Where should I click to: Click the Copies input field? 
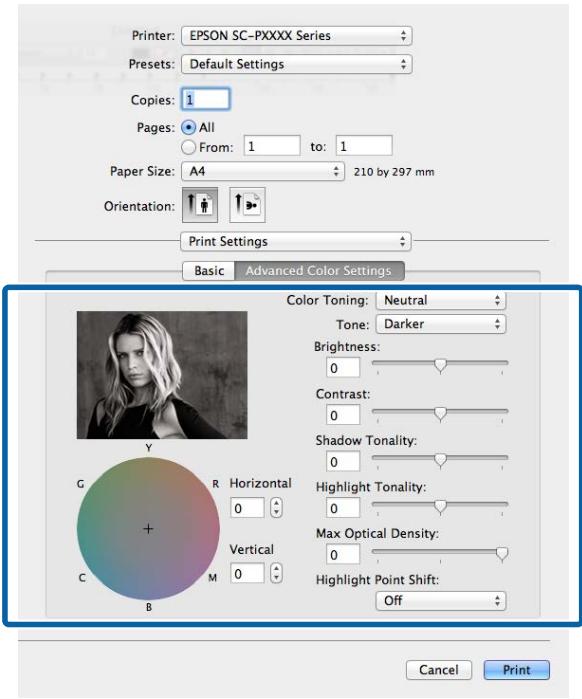205,99
